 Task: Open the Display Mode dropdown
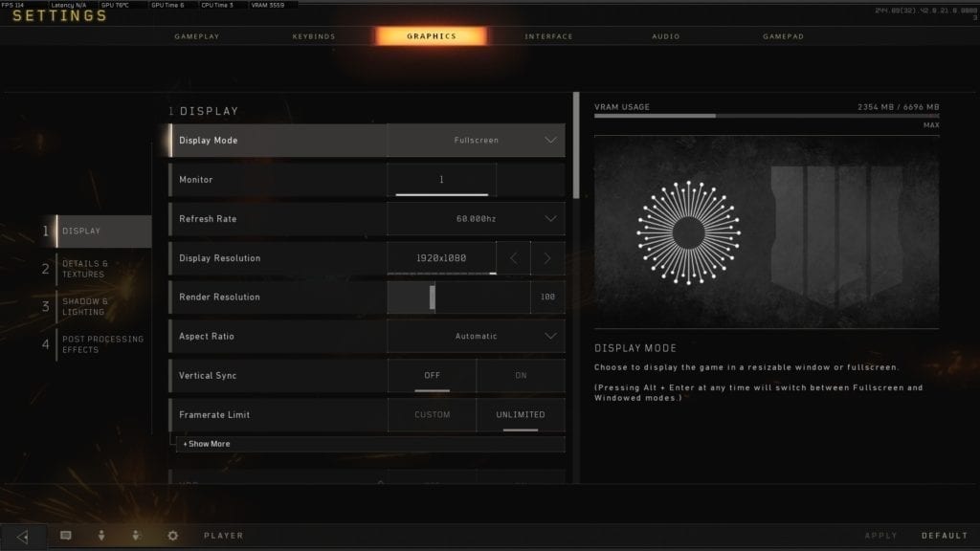(477, 141)
